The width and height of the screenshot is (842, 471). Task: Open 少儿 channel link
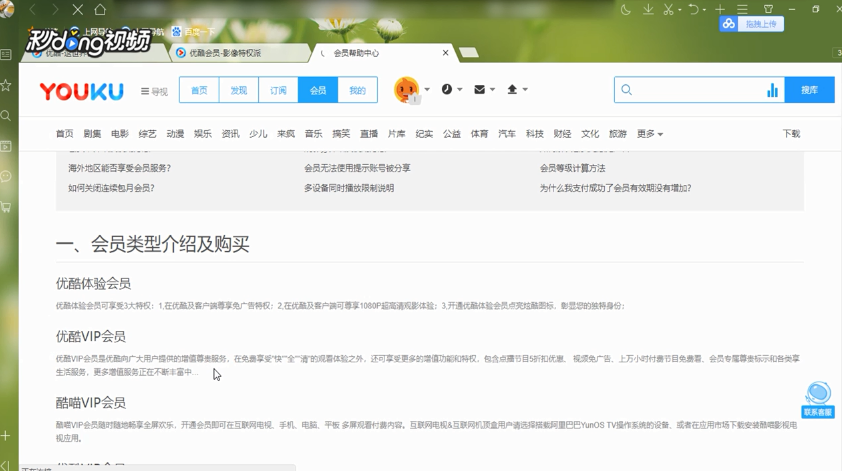(x=258, y=134)
